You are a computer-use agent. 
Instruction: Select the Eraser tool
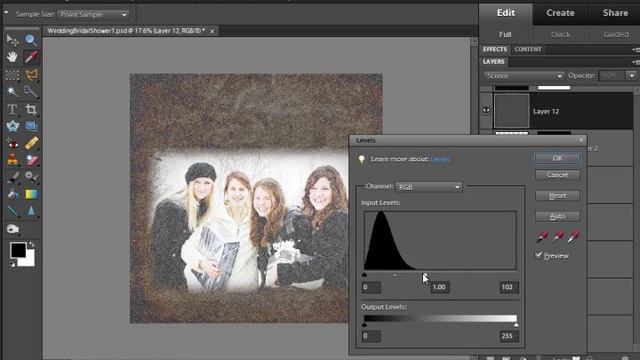[x=31, y=160]
